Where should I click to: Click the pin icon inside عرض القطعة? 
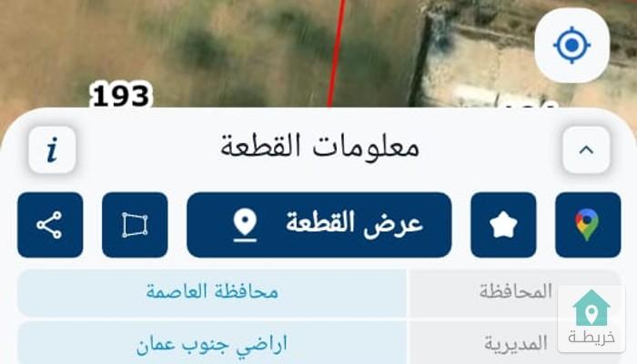point(245,225)
